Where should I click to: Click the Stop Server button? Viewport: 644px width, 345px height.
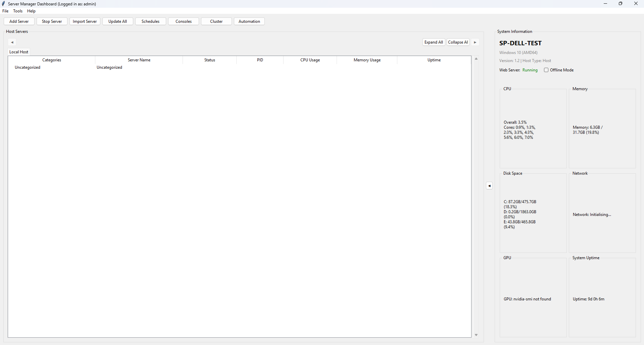[x=52, y=21]
